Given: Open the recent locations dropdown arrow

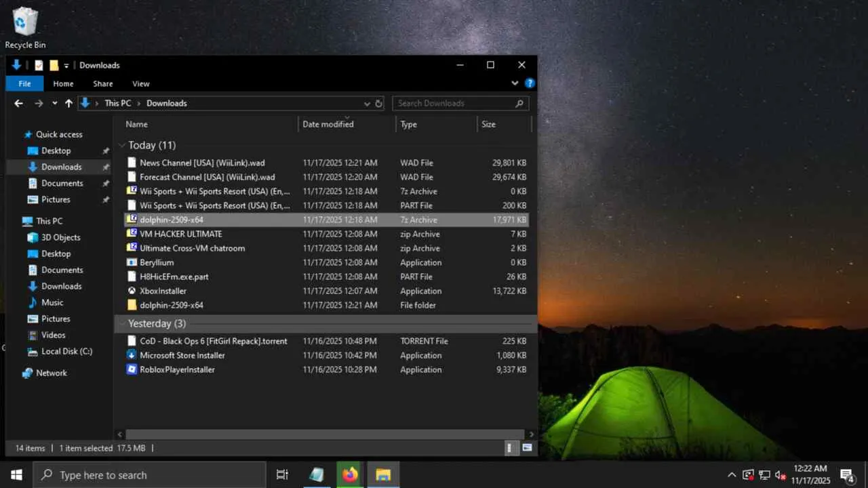Looking at the screenshot, I should (x=55, y=104).
